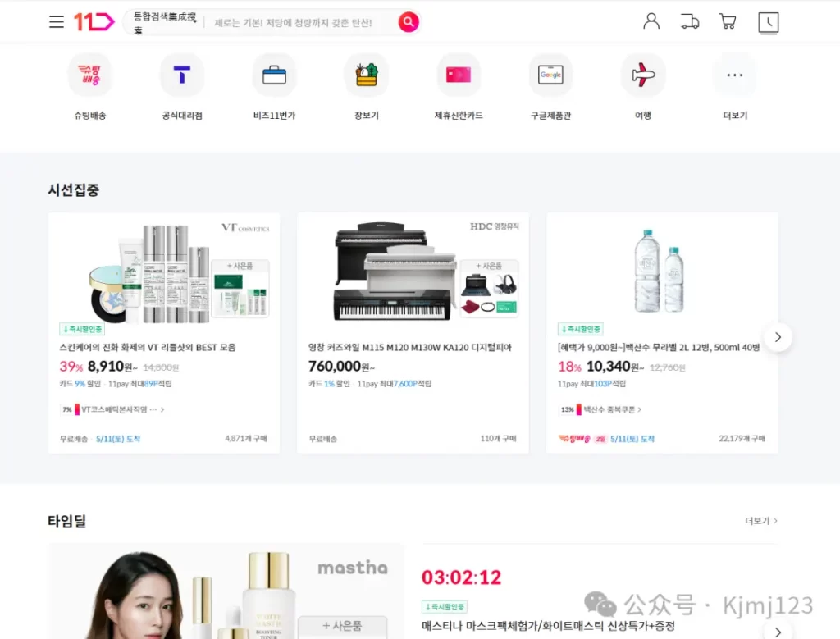This screenshot has height=639, width=840.
Task: Click the red search magnifier button
Action: pos(409,22)
